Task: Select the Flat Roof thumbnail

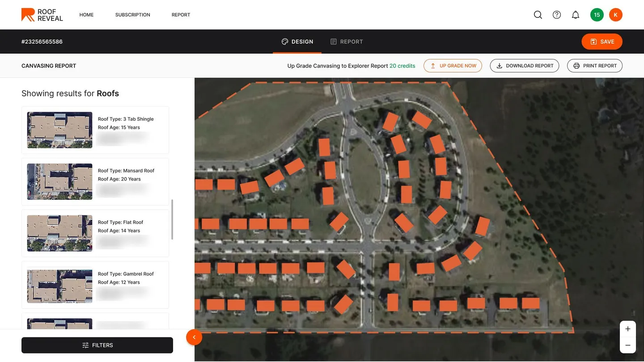Action: pos(59,233)
